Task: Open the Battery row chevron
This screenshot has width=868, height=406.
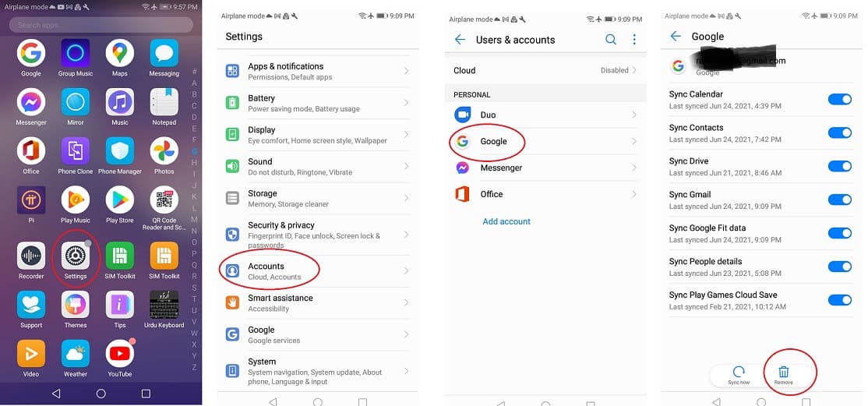Action: point(407,103)
